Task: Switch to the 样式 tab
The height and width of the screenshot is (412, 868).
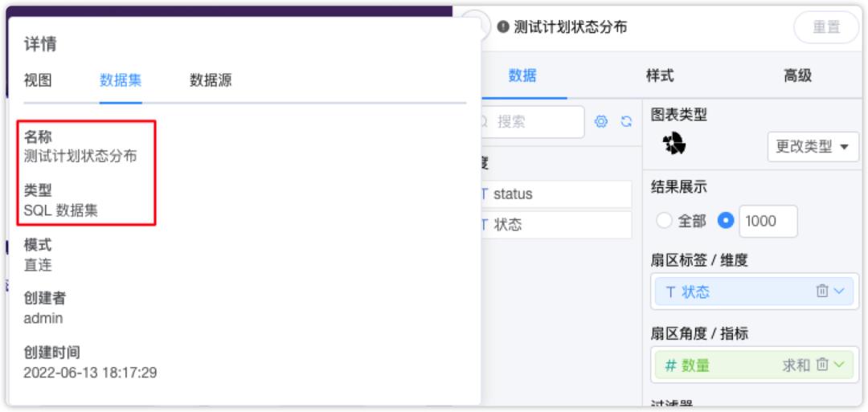Action: coord(660,75)
